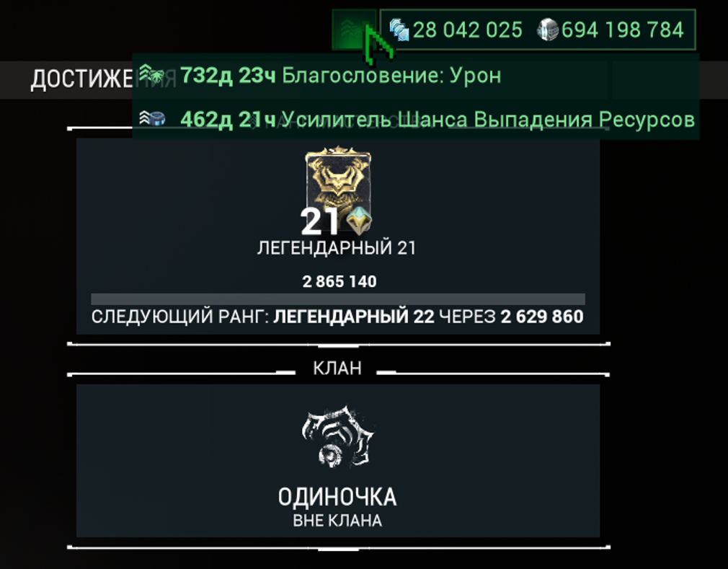Click the 694 198 784 platinum balance
Image resolution: width=728 pixels, height=569 pixels.
pyautogui.click(x=622, y=30)
